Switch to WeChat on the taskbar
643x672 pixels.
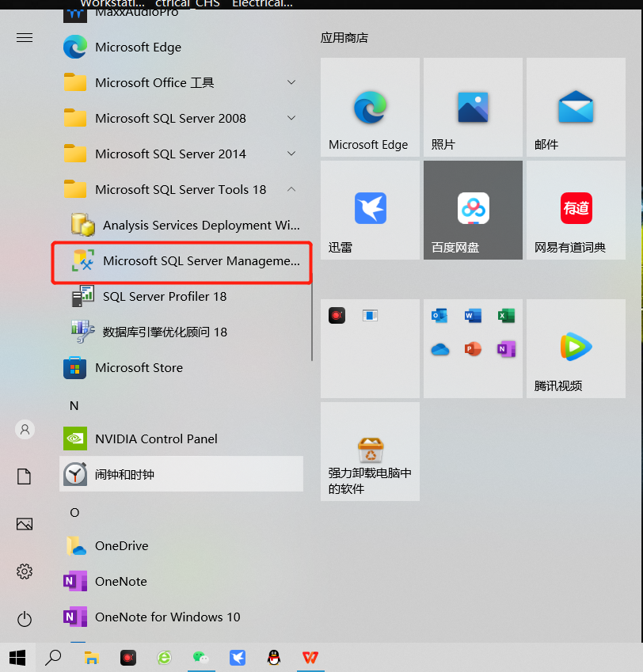(200, 658)
